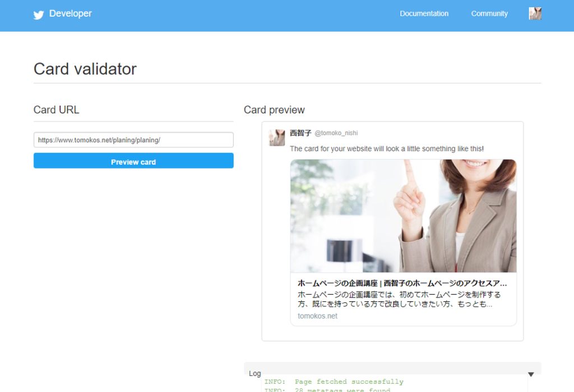
Task: Open the account avatar in header
Action: tap(535, 13)
